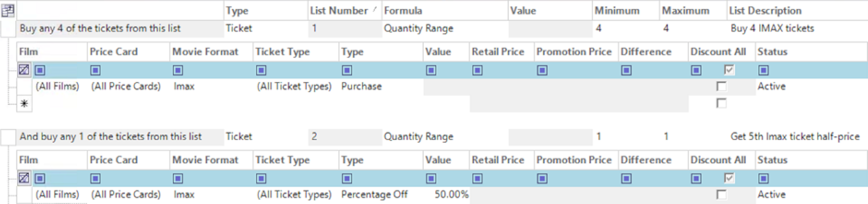Select Minimum value 1 for list 2
Viewport: 868px width, 204px height.
tap(626, 137)
